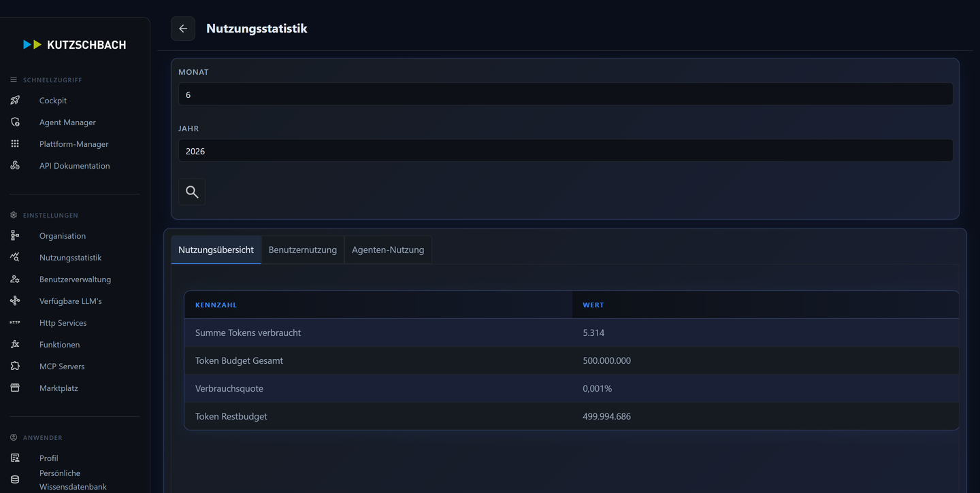
Task: Click the Jahr input field
Action: tap(566, 151)
